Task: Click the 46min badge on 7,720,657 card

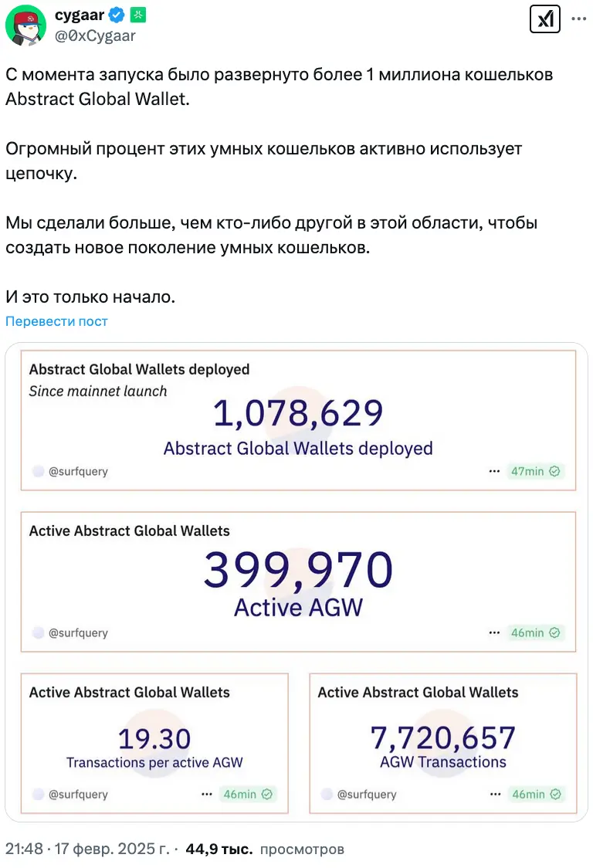Action: pyautogui.click(x=535, y=794)
